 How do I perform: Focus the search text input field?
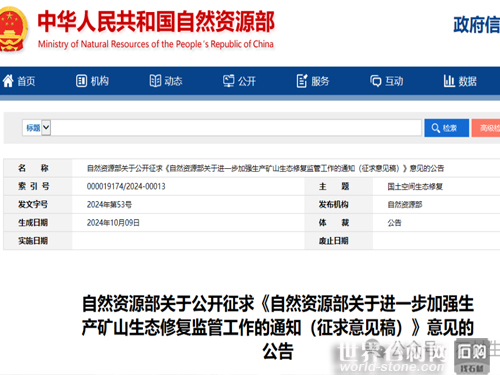pyautogui.click(x=236, y=128)
